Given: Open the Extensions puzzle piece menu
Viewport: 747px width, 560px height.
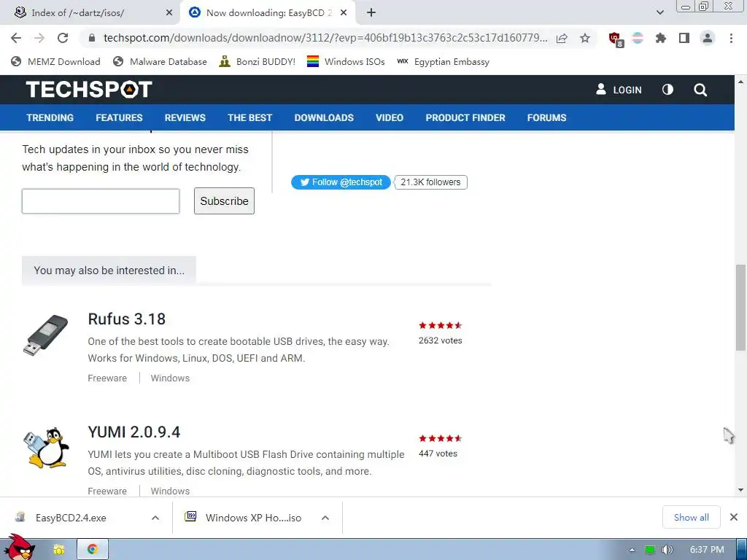Looking at the screenshot, I should 661,38.
